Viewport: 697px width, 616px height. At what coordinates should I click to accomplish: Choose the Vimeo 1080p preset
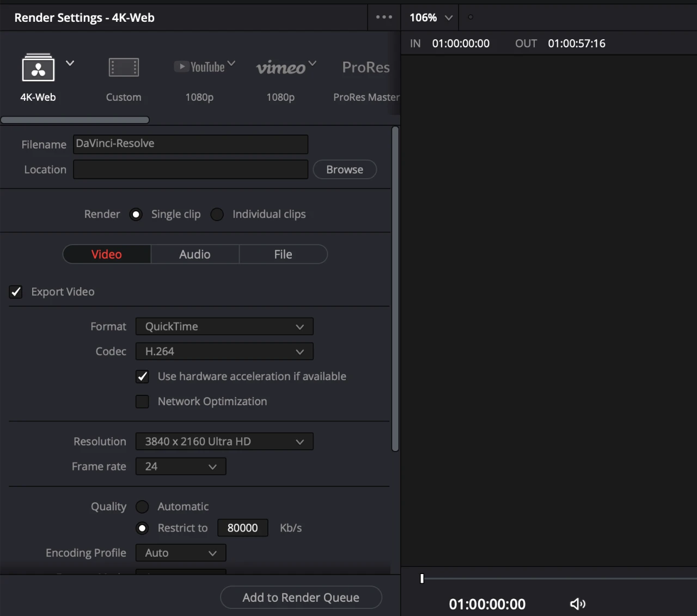pos(281,68)
